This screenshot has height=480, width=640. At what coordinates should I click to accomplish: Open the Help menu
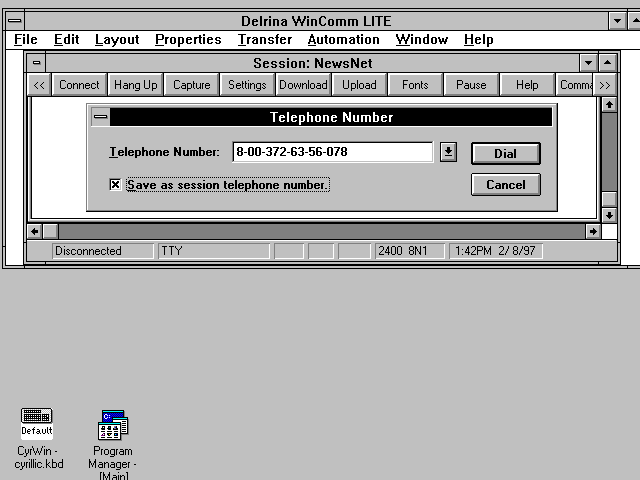pyautogui.click(x=478, y=40)
